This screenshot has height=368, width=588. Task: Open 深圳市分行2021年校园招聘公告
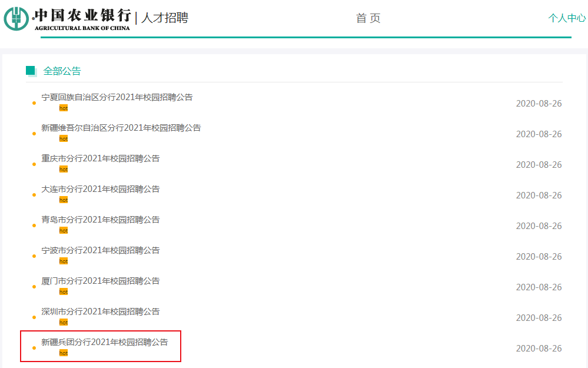coord(100,311)
